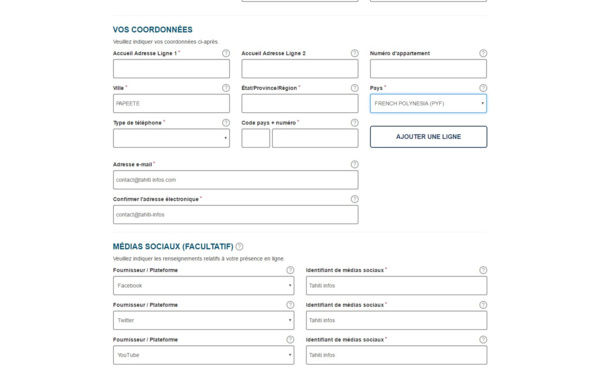Show help for Fournisseur / Plateforme on Twitter row
The width and height of the screenshot is (600, 372).
pyautogui.click(x=290, y=305)
